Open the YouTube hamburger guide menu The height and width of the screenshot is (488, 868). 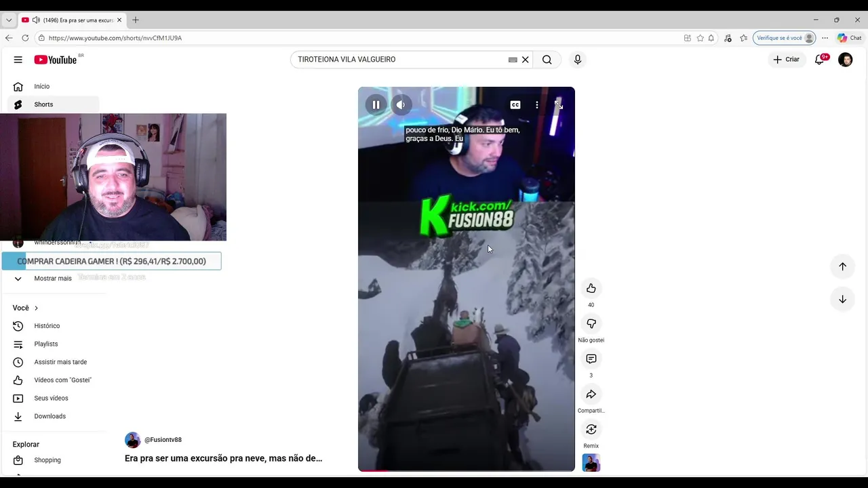point(18,60)
